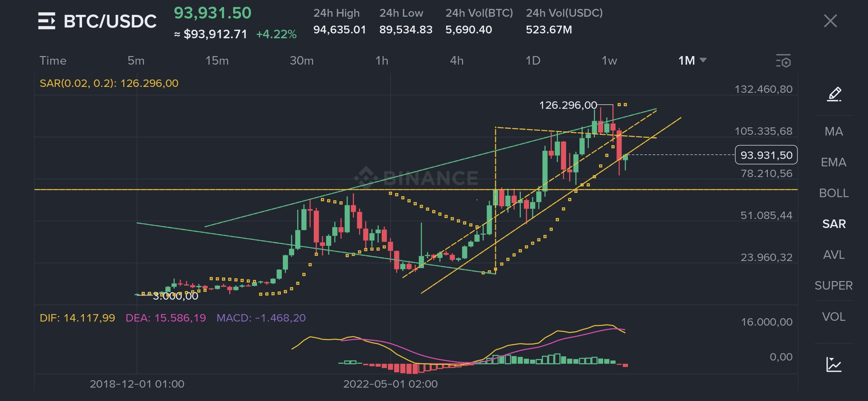Open BTC/USDC pair selector
This screenshot has width=868, height=401.
click(110, 21)
